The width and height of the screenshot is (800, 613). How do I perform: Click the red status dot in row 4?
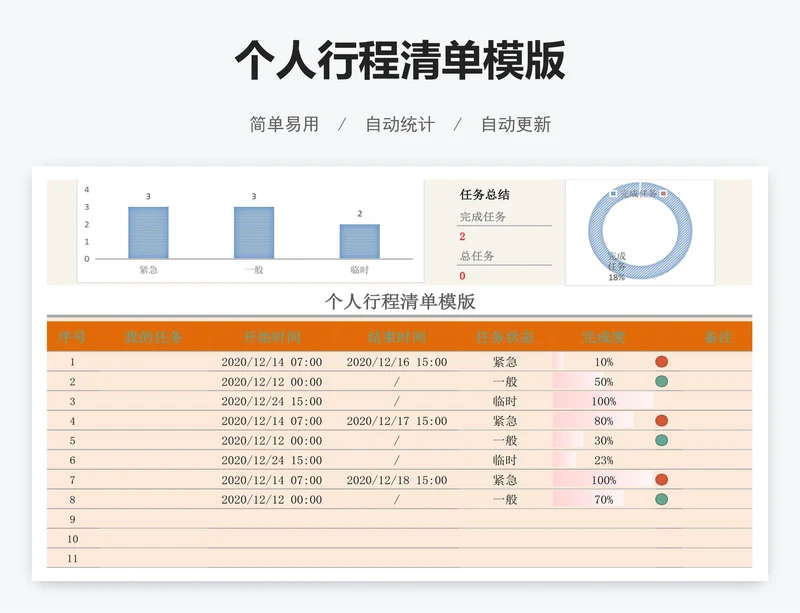pyautogui.click(x=661, y=421)
